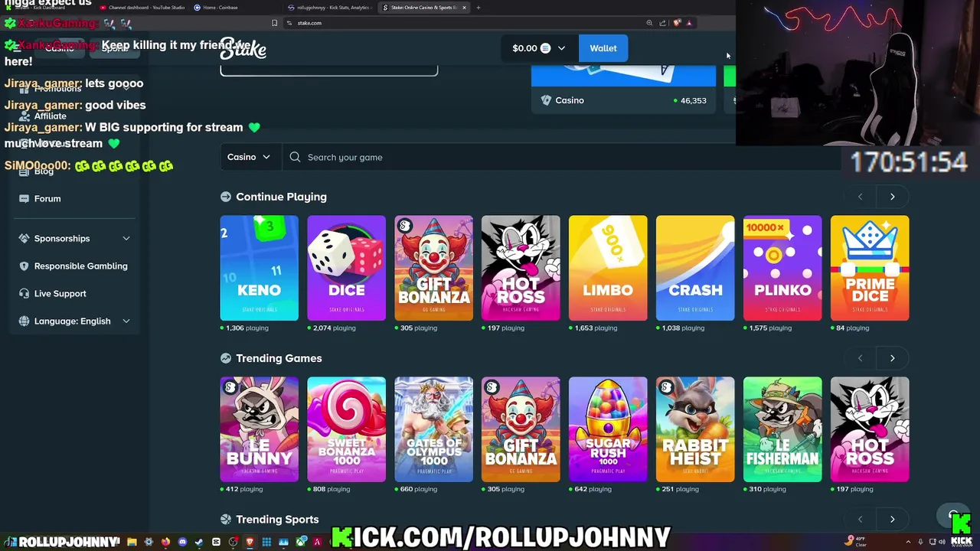The height and width of the screenshot is (551, 980).
Task: Open Discord from the taskbar
Action: 182,542
